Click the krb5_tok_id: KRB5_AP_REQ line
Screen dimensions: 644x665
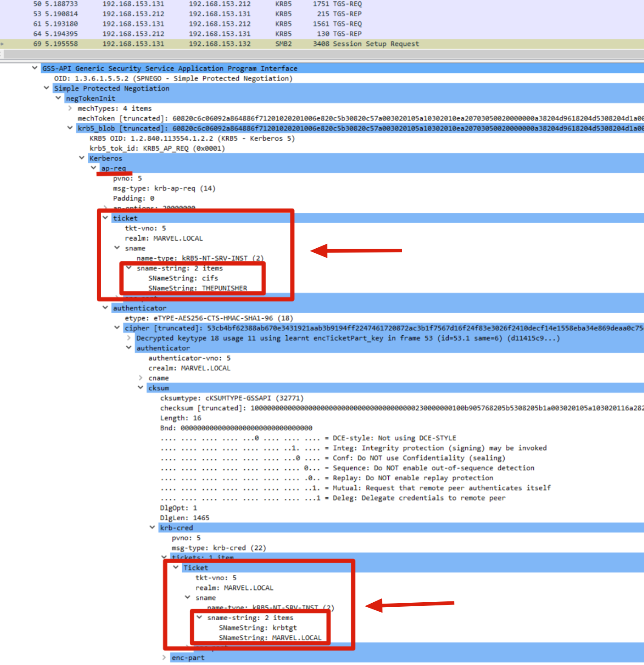(x=157, y=148)
